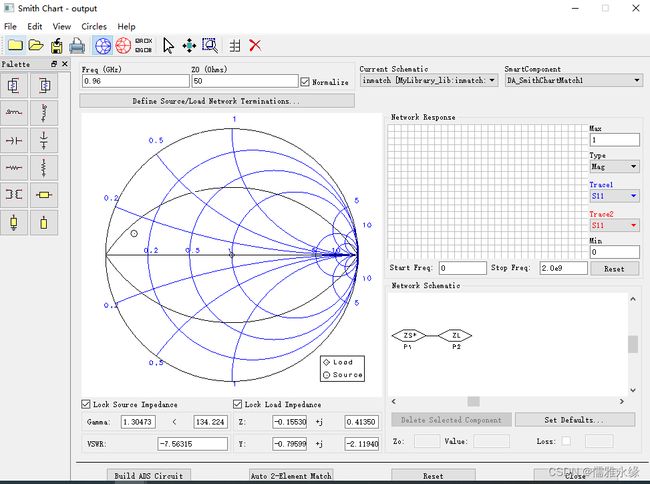Screen dimensions: 650x484
Task: Toggle the red admittance Smith chart icon
Action: [123, 46]
